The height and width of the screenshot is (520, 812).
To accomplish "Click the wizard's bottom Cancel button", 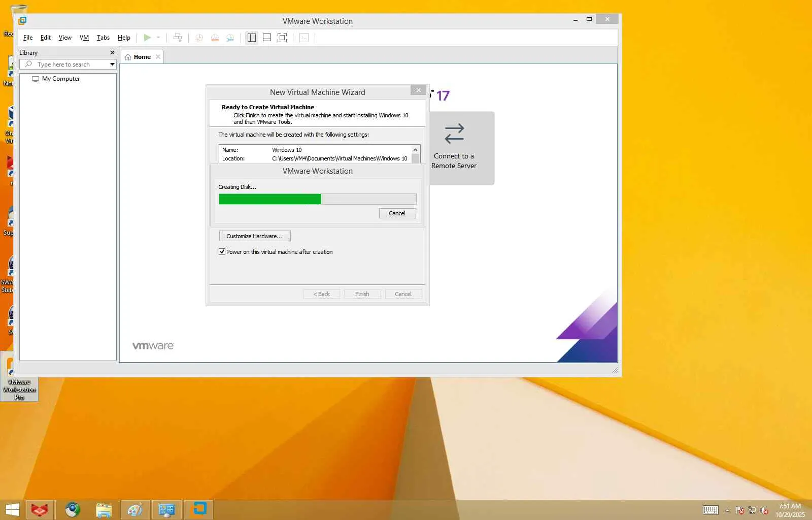I will [403, 294].
